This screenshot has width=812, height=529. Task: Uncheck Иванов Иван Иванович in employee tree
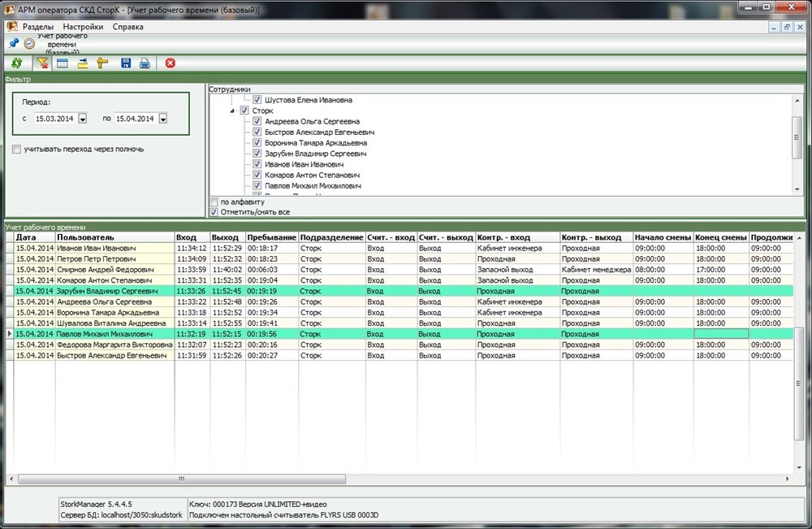tap(257, 164)
